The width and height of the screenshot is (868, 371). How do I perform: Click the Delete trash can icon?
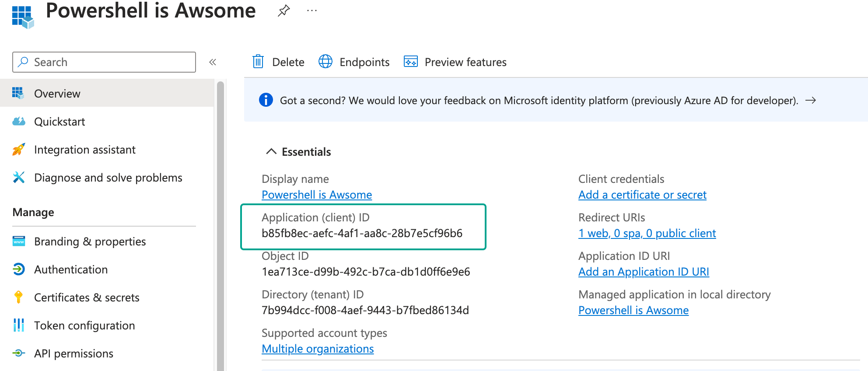click(258, 62)
